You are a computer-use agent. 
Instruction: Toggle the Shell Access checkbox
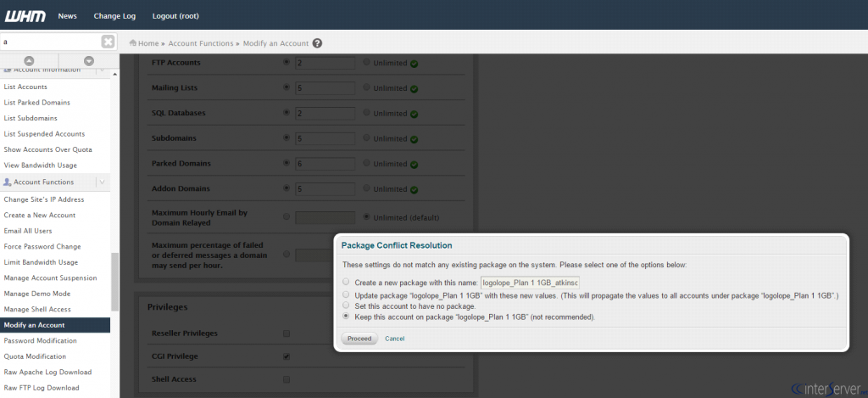coord(287,379)
